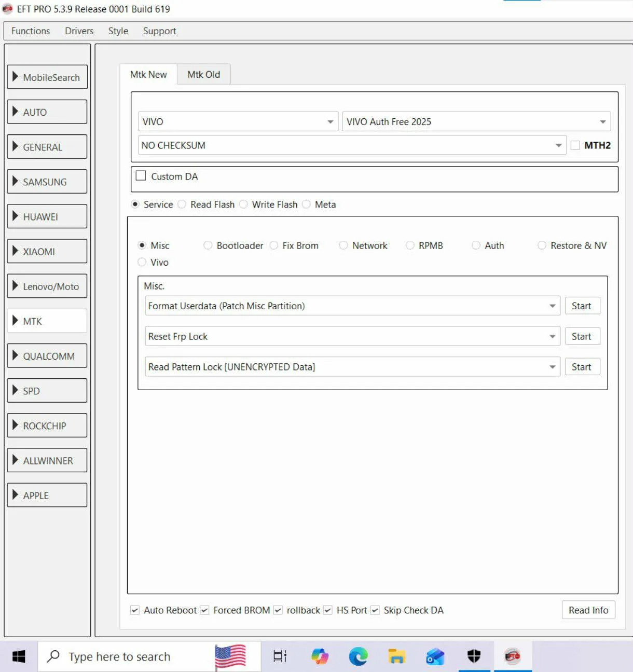The height and width of the screenshot is (672, 633).
Task: Open Microsoft Edge from the taskbar
Action: click(x=358, y=656)
